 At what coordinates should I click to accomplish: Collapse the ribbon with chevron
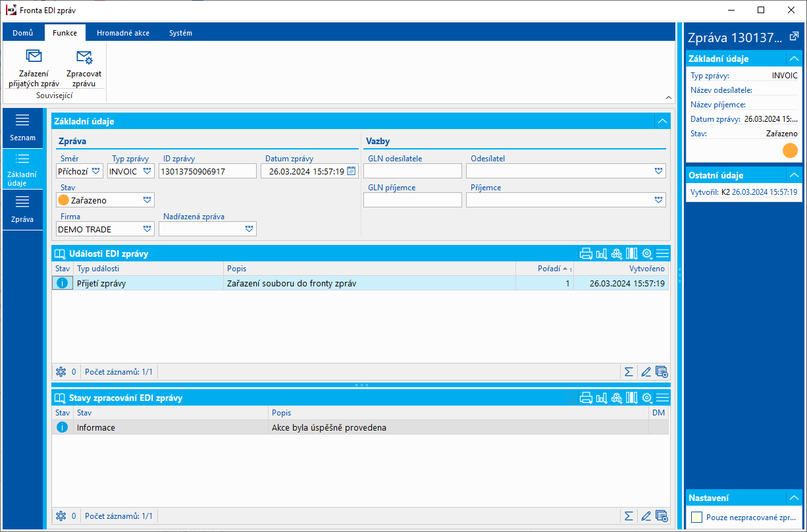point(669,97)
